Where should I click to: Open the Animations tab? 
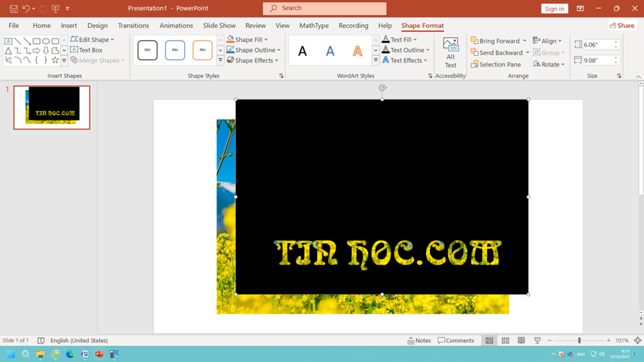176,26
